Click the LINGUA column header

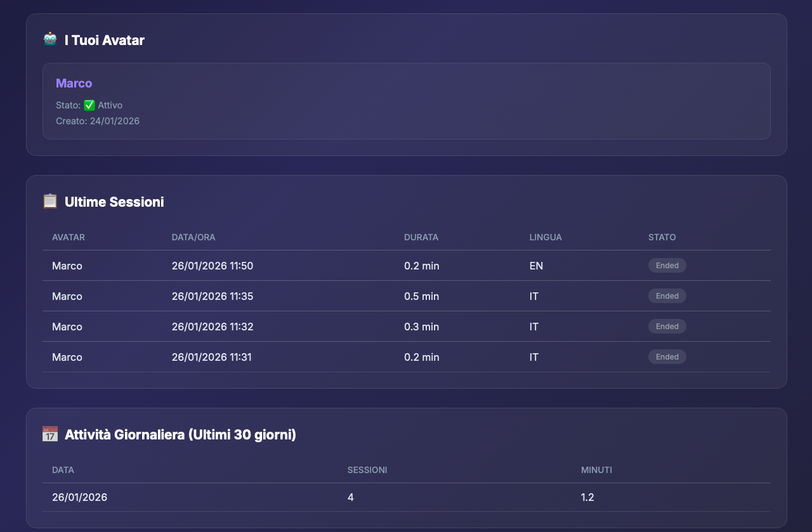pyautogui.click(x=546, y=237)
